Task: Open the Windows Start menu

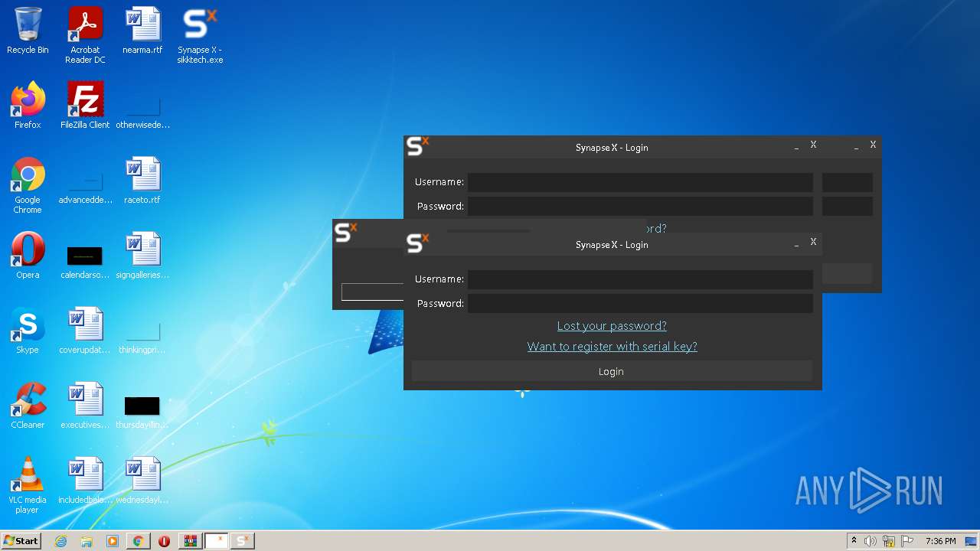Action: pos(21,540)
